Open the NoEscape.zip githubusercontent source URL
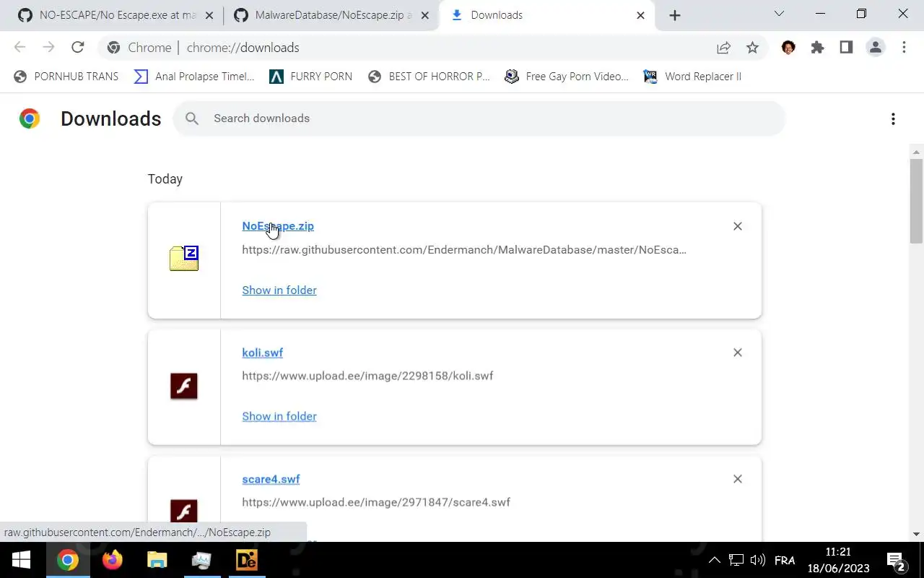The image size is (924, 578). [x=464, y=250]
